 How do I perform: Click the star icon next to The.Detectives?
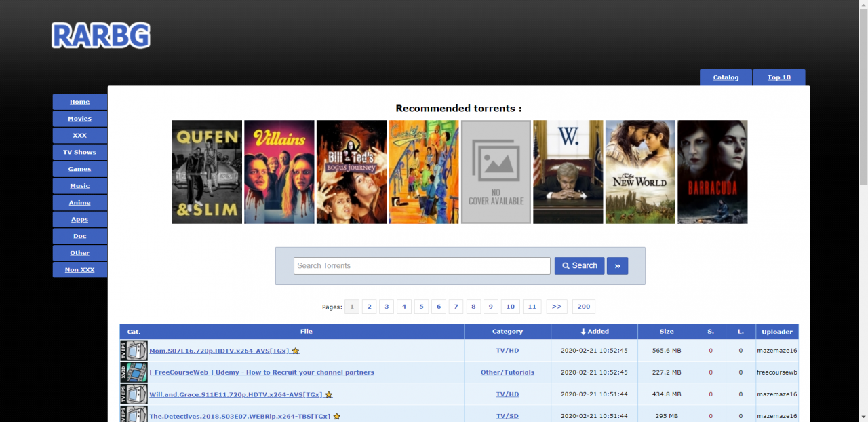337,416
